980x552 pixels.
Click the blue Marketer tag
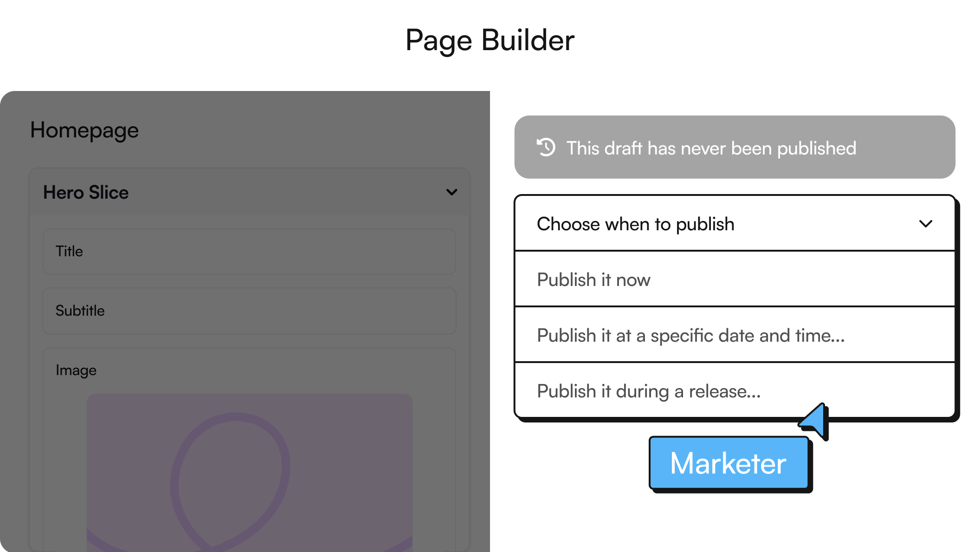[x=729, y=463]
